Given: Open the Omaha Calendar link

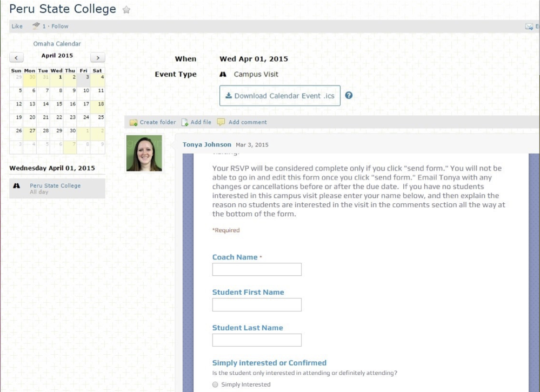Looking at the screenshot, I should coord(57,44).
